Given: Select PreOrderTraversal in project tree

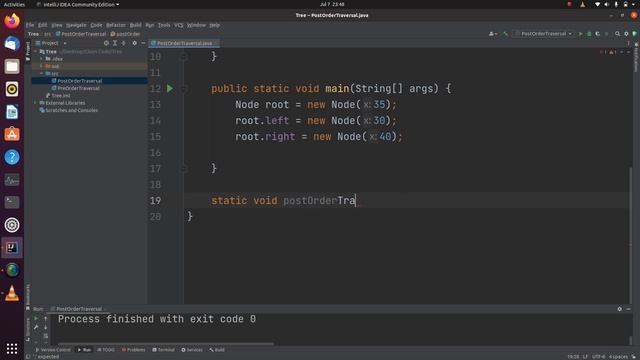Looking at the screenshot, I should 78,88.
